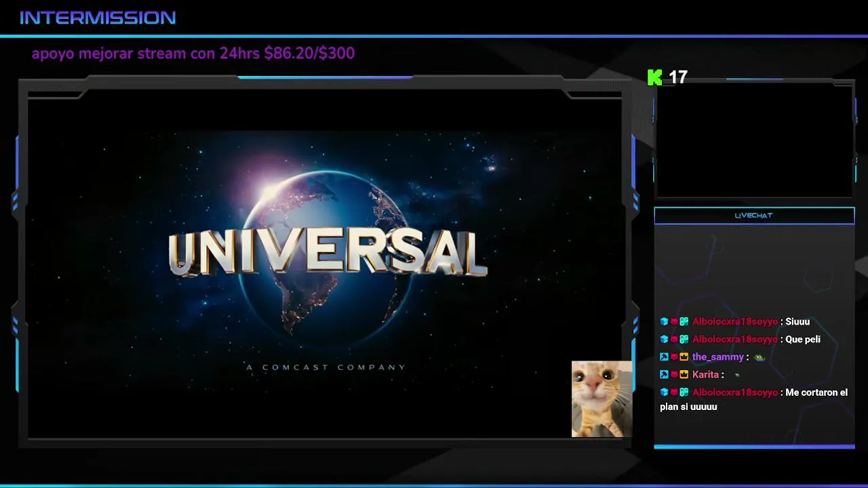Click Karita's gold crown badge
868x488 pixels.
point(684,375)
